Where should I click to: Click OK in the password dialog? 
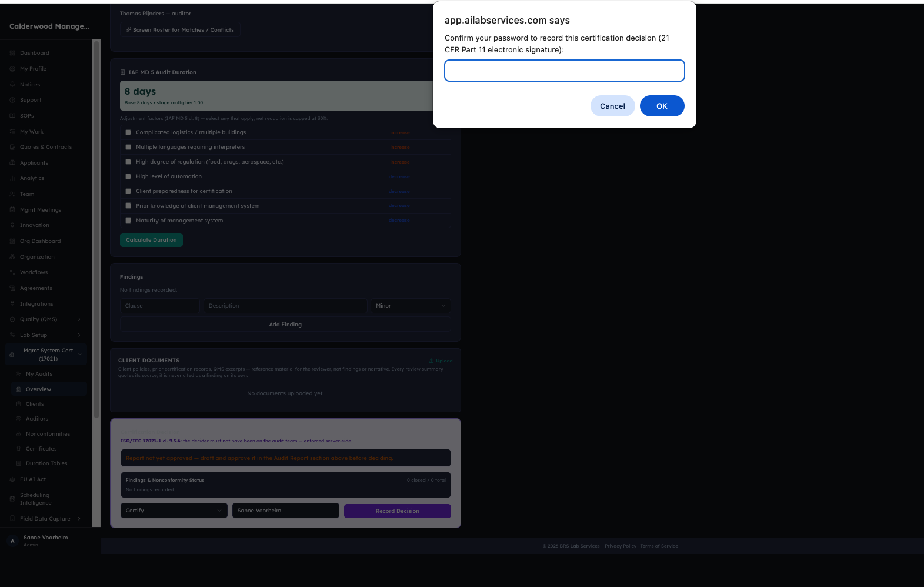662,106
